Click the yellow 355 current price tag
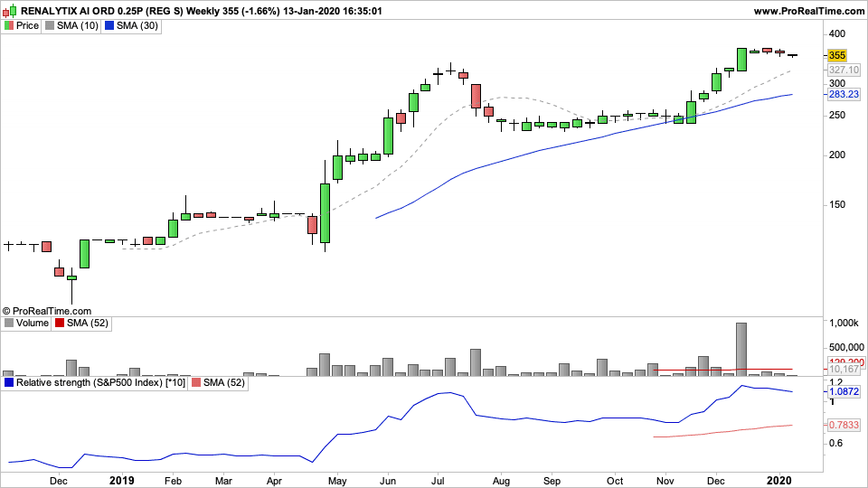The height and width of the screenshot is (488, 868). 837,55
